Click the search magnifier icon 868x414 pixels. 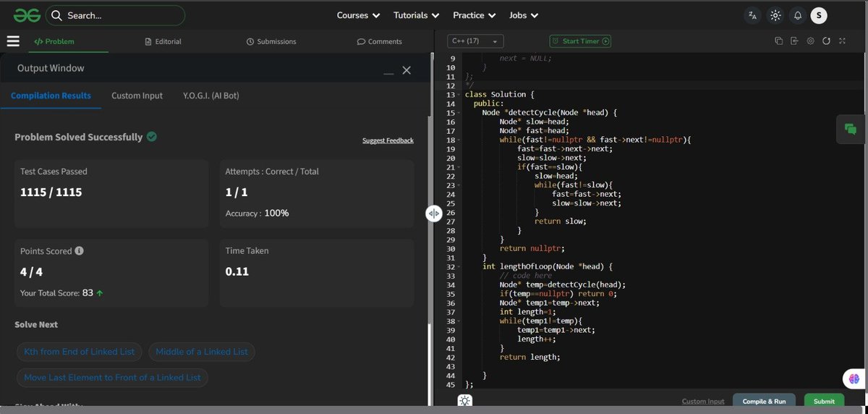(56, 15)
